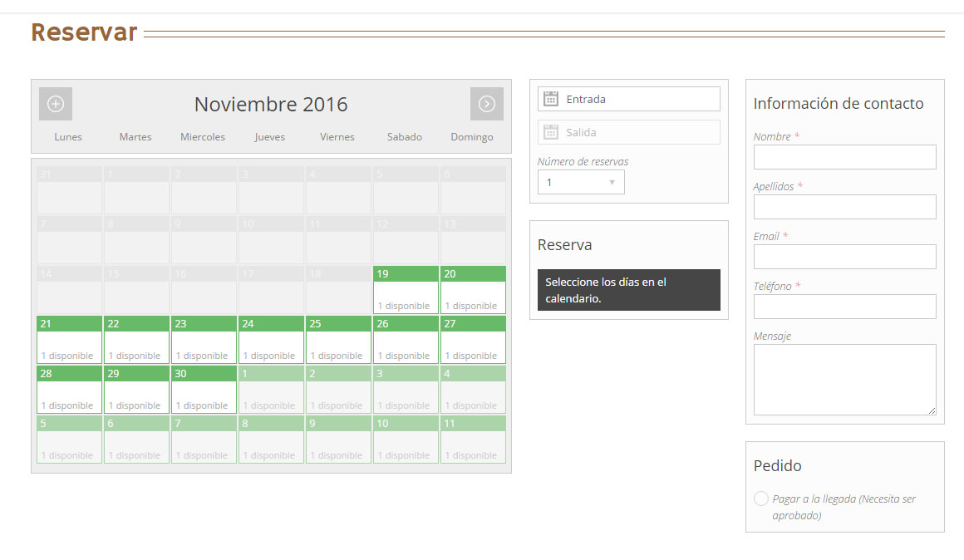This screenshot has width=964, height=560.
Task: Select November 22 in the calendar
Action: (x=136, y=340)
